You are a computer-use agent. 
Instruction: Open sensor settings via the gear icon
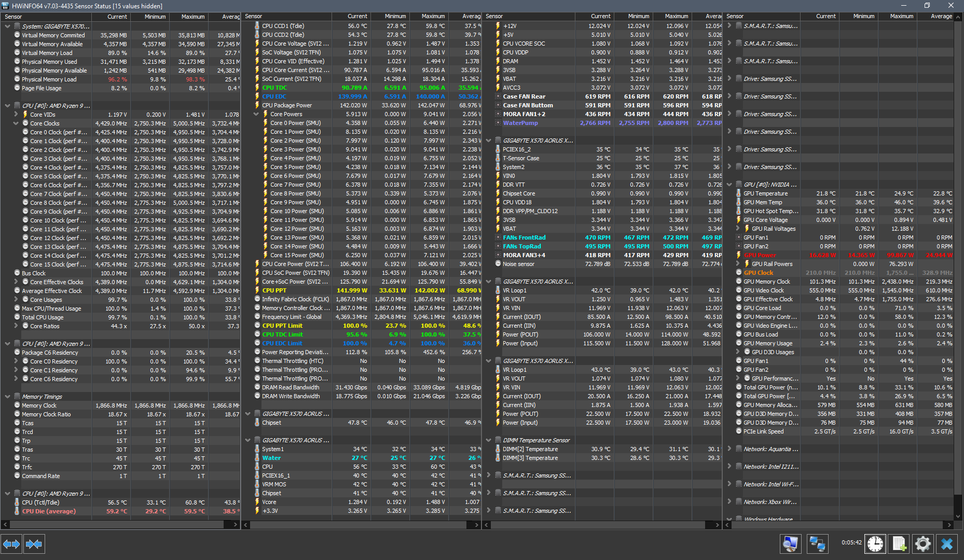(x=923, y=544)
